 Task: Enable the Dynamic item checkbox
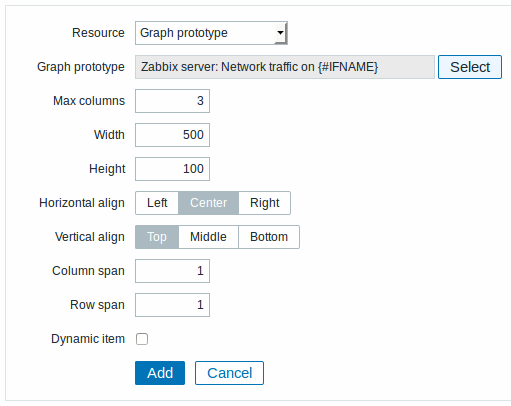[x=142, y=339]
